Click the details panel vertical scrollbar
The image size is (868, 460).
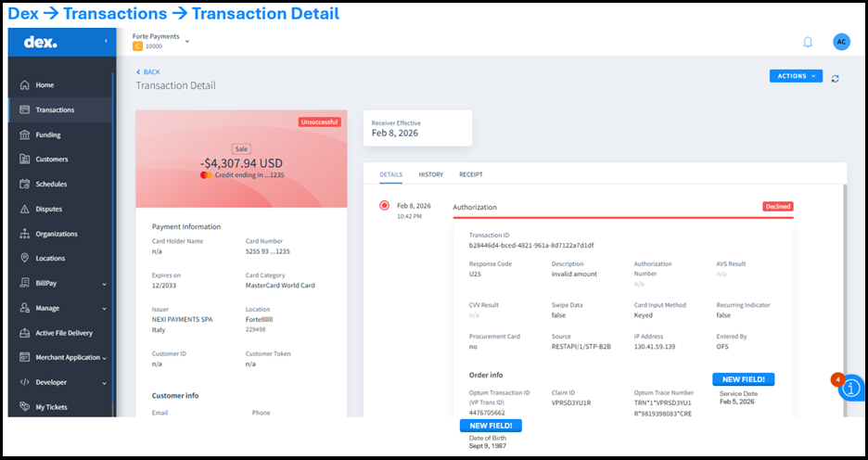pos(845,278)
